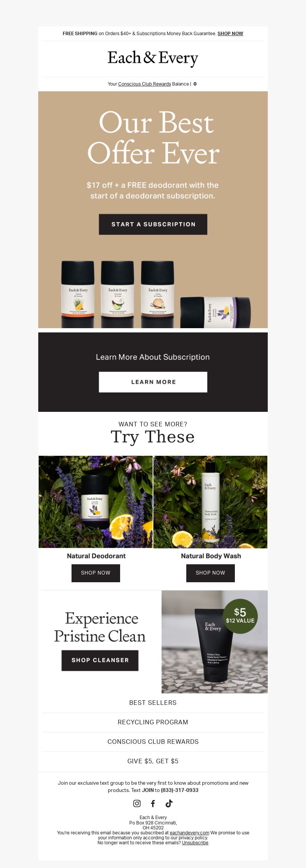
Task: Open the Best Sellers menu item
Action: (x=153, y=703)
